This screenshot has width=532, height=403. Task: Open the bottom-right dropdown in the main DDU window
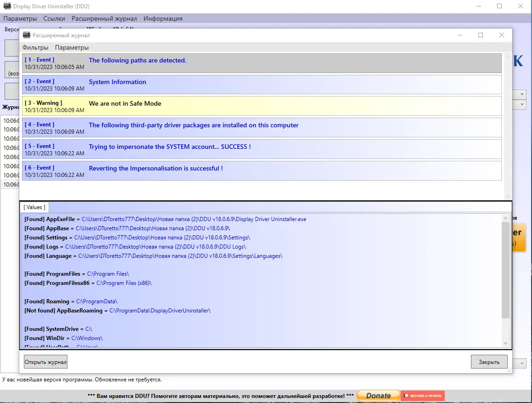pyautogui.click(x=522, y=363)
